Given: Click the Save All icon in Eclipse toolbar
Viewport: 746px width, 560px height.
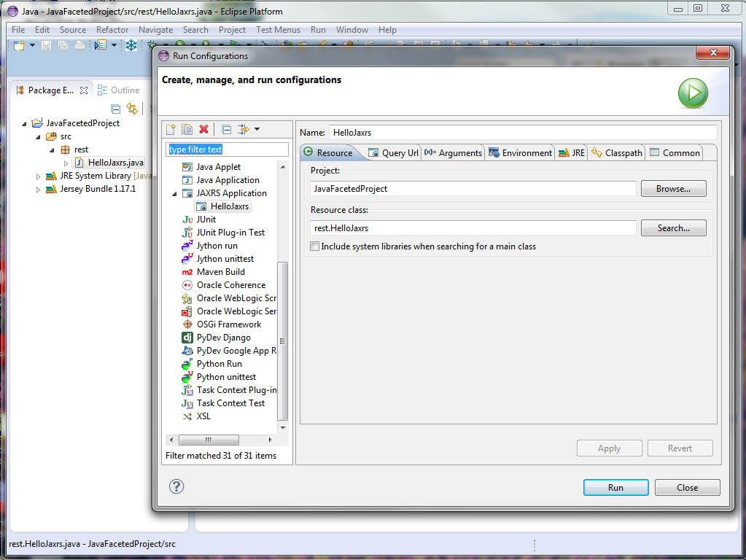Looking at the screenshot, I should point(63,45).
